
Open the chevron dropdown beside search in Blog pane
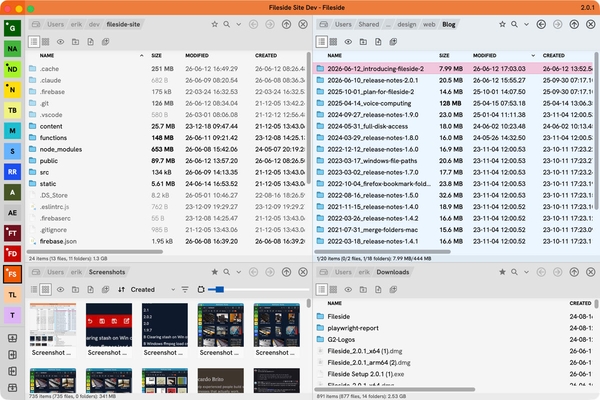[x=527, y=24]
